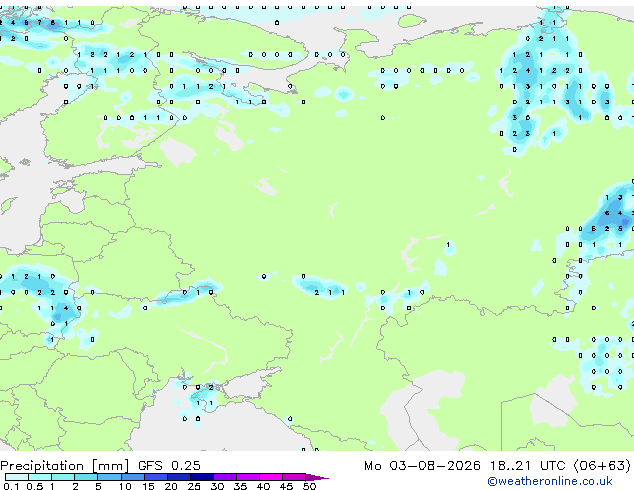Click the Precipitation [mm] title label

click(x=65, y=466)
